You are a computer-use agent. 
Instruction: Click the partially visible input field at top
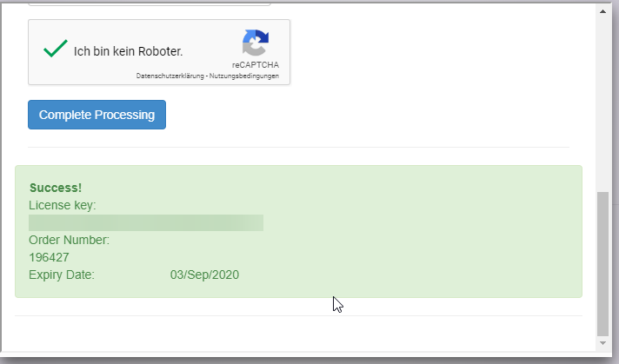click(x=148, y=3)
